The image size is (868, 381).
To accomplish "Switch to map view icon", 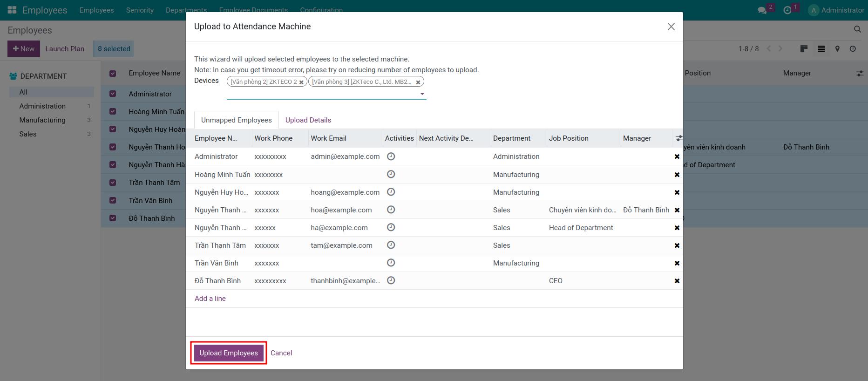I will click(837, 48).
